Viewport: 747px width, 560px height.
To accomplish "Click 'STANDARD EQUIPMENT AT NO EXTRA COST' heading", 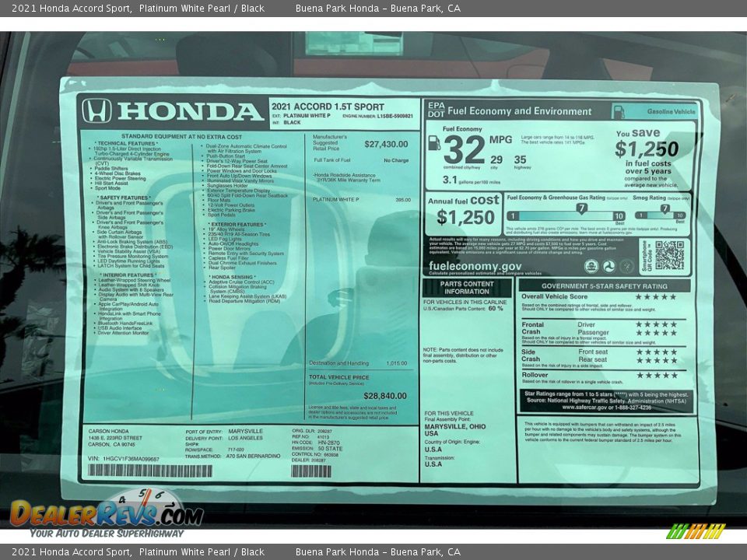I will 181,137.
